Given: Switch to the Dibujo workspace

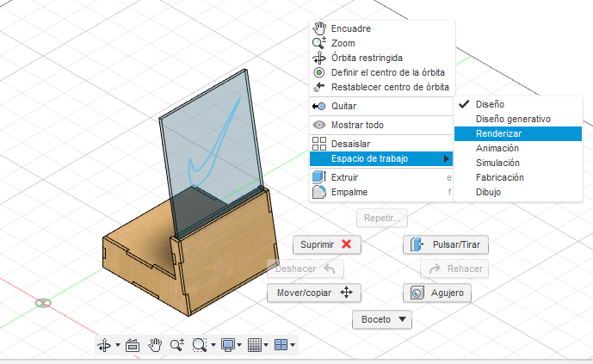Looking at the screenshot, I should coord(518,192).
